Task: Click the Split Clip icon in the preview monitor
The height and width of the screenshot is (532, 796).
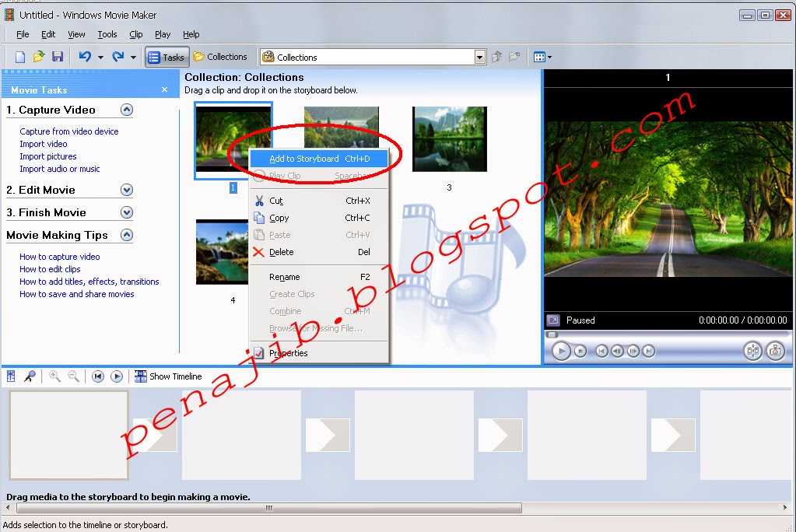Action: (x=752, y=351)
